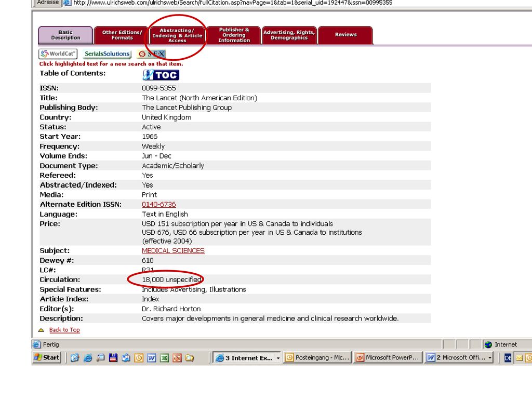Open the Other Editions/Formats tab
532x399 pixels.
(x=122, y=35)
